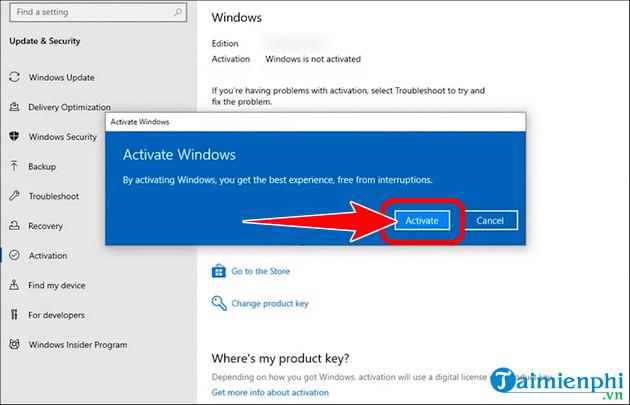Click the Activate button in the dialog

(x=422, y=220)
